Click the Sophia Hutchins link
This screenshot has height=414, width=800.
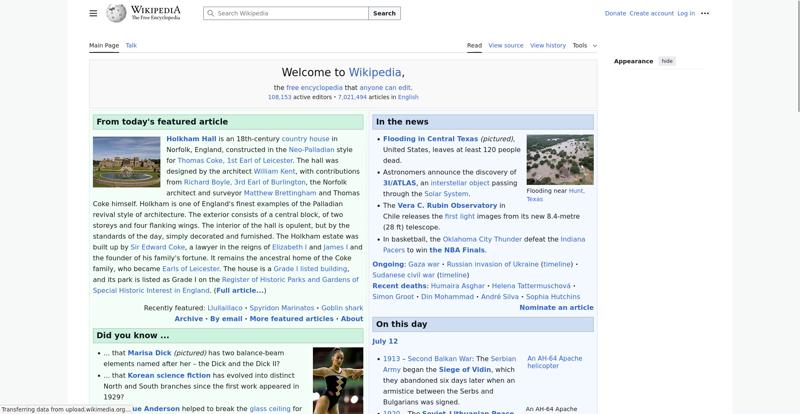(553, 297)
